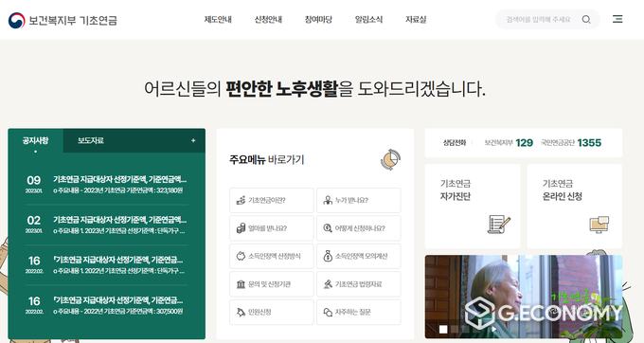
Task: Open the hamburger menu icon
Action: click(x=617, y=19)
